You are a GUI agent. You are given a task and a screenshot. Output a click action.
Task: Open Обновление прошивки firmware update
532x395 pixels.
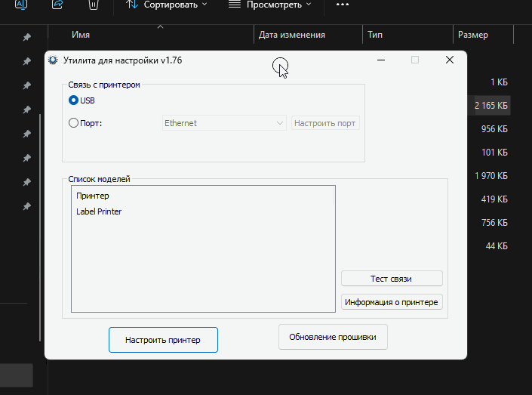point(333,337)
